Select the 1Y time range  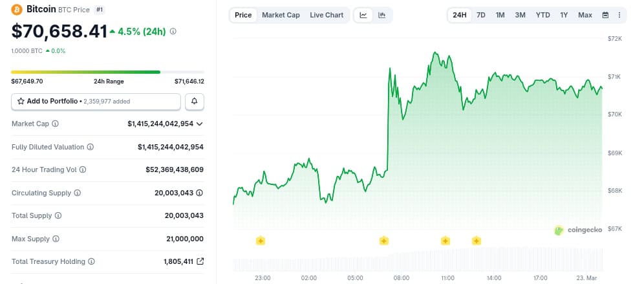[564, 15]
